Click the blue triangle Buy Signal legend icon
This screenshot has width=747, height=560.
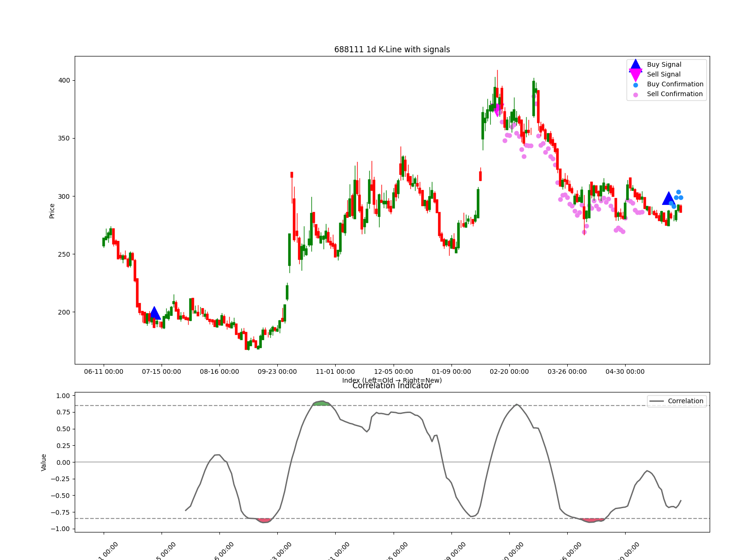[x=635, y=65]
